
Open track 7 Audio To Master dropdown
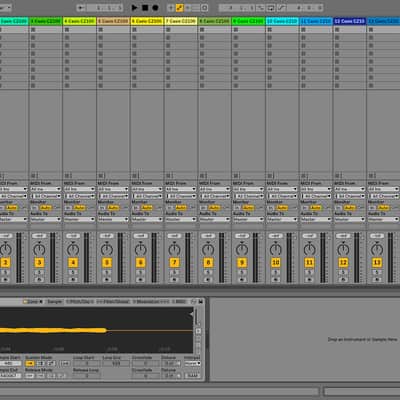(x=181, y=219)
